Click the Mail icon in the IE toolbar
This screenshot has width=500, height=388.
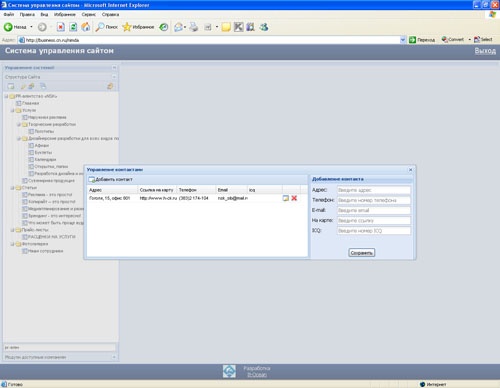[178, 27]
